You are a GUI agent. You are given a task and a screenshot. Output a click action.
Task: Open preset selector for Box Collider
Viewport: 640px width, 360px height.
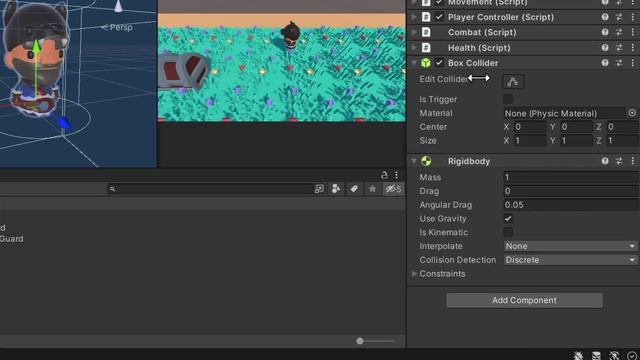619,63
